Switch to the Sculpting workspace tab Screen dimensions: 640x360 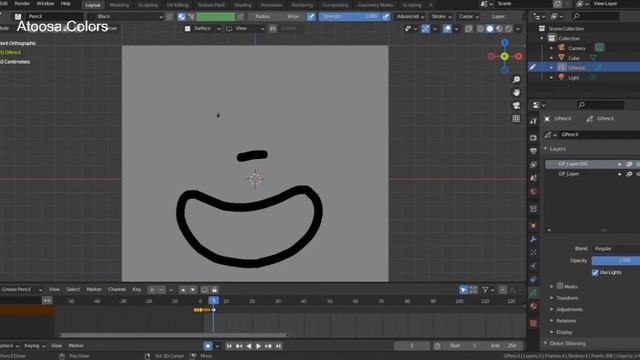(148, 5)
